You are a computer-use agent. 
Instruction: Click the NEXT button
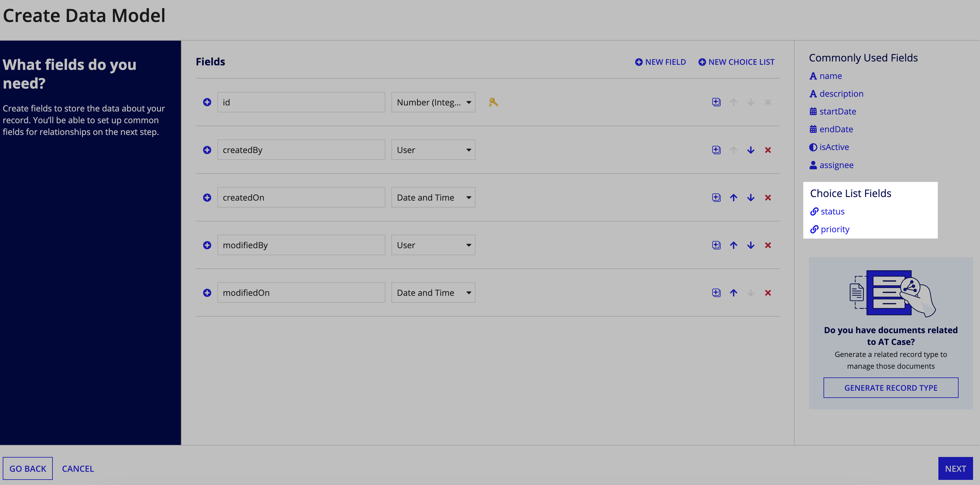pyautogui.click(x=955, y=469)
